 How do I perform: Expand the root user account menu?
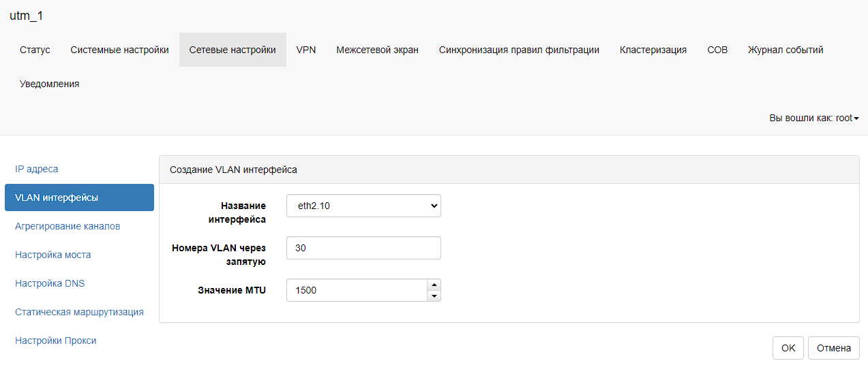pyautogui.click(x=813, y=118)
